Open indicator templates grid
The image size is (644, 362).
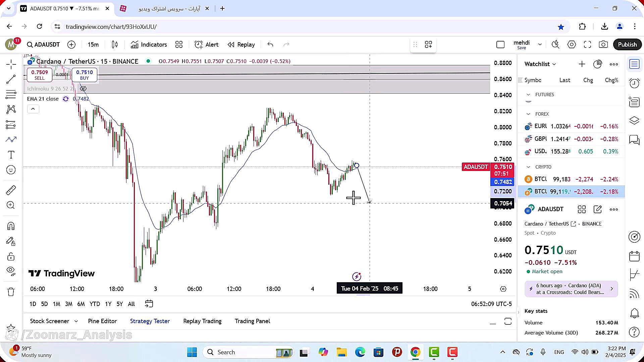click(x=179, y=45)
